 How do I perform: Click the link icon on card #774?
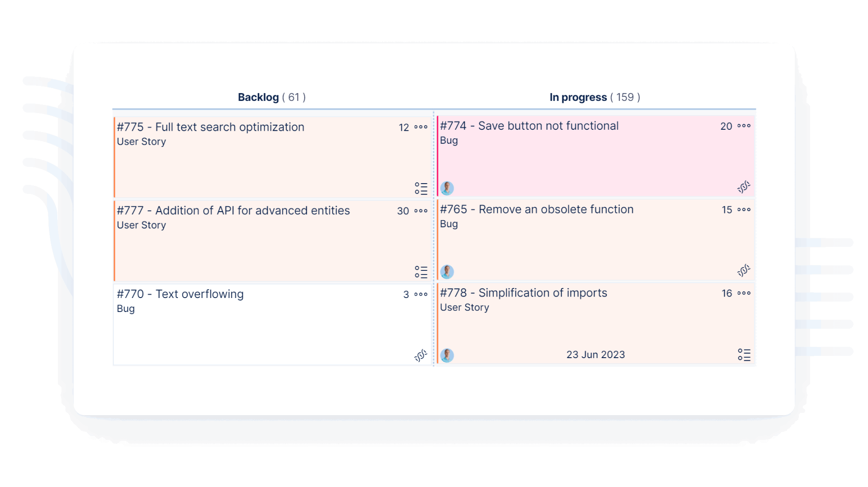[744, 187]
